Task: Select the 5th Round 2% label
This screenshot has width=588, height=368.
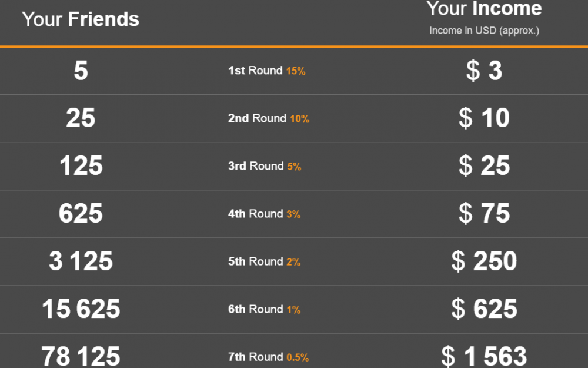Action: coord(264,261)
